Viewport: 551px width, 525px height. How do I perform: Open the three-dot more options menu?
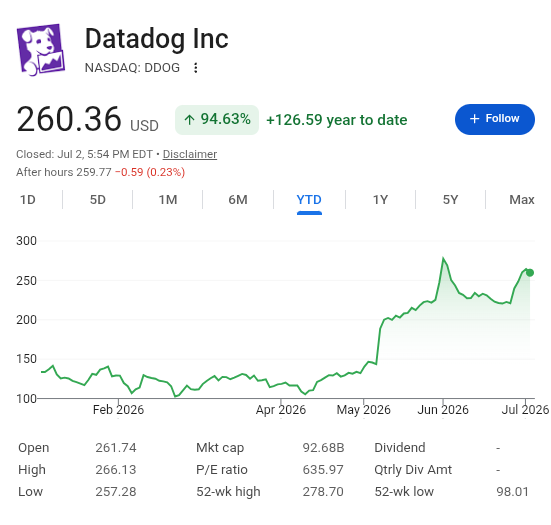point(196,68)
